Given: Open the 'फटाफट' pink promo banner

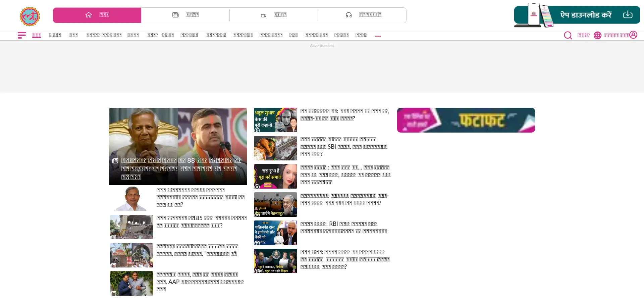Looking at the screenshot, I should [x=466, y=120].
